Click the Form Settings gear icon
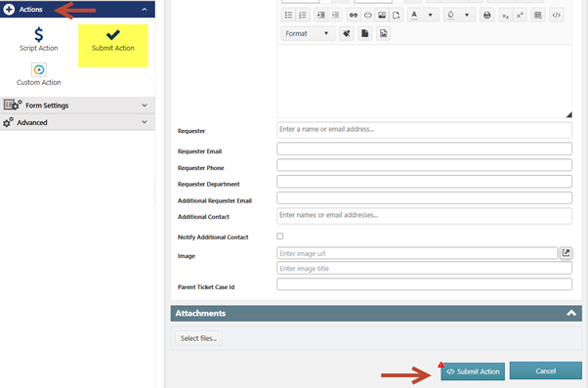Viewport: 588px width, 388px height. [x=13, y=105]
